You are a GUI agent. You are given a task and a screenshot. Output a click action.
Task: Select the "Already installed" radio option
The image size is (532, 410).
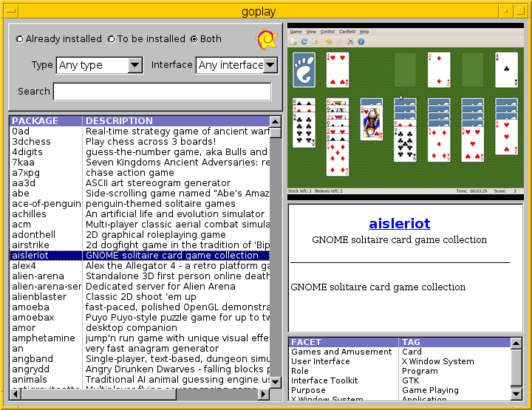coord(20,39)
